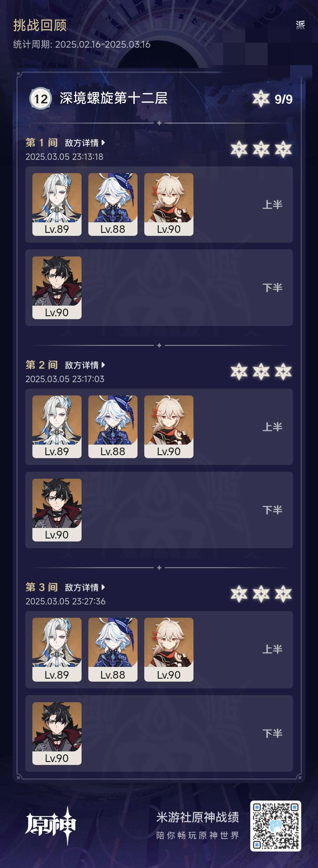Click Neuvillette's portrait in Chamber 2
This screenshot has height=868, width=318.
(57, 427)
